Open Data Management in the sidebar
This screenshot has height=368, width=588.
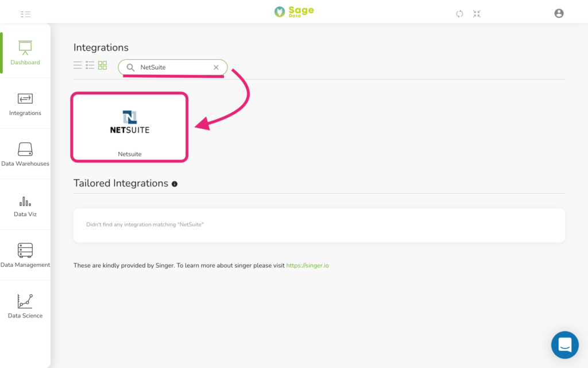[25, 255]
